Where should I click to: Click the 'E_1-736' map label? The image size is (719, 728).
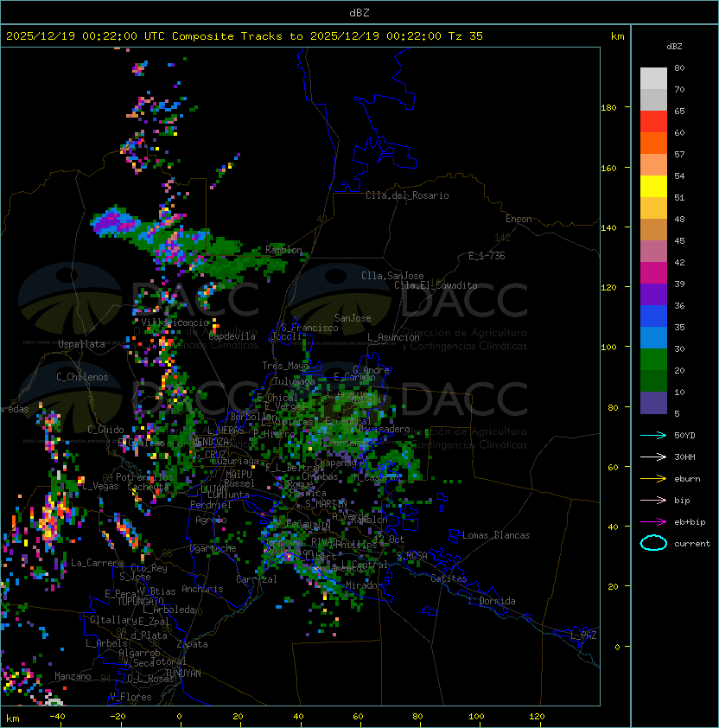(x=487, y=256)
